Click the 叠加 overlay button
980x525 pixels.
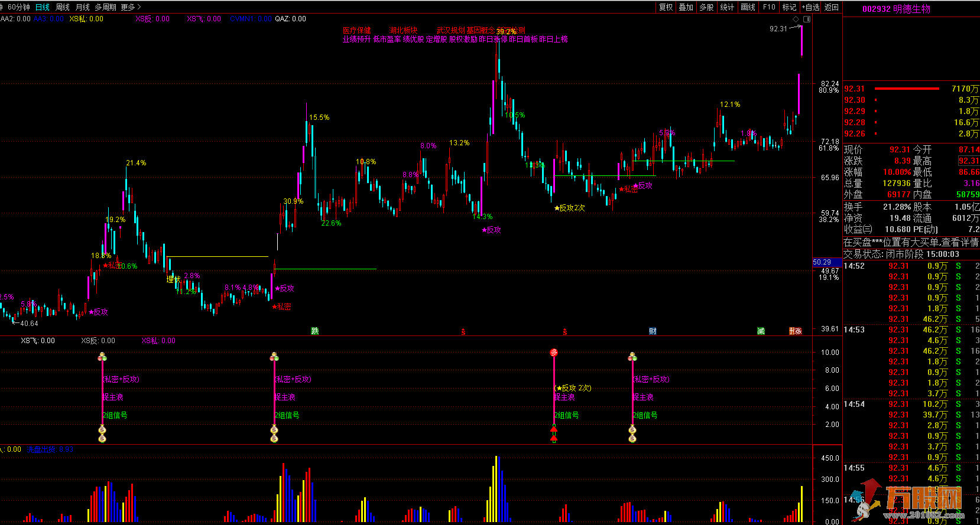(x=686, y=7)
